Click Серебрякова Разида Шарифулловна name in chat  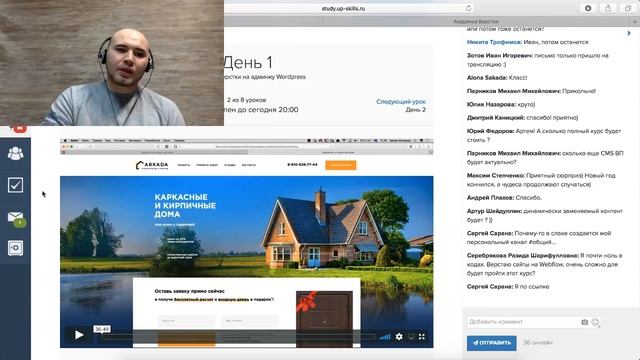tap(522, 256)
